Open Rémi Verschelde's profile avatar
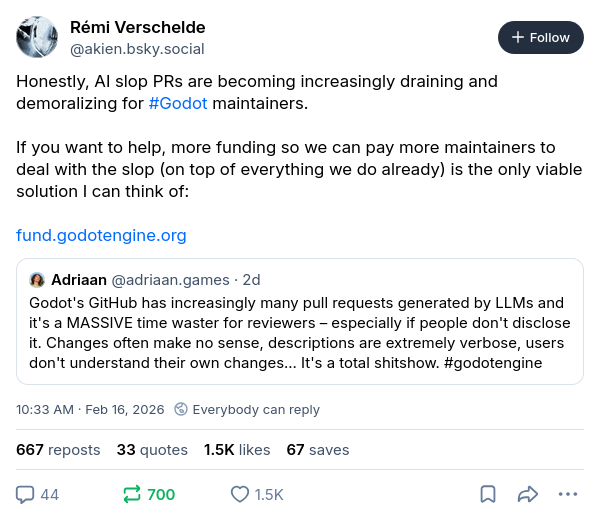The image size is (600, 520). [37, 37]
